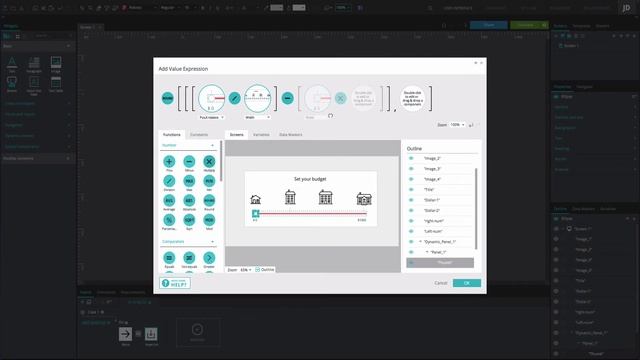Switch to the Variables tab
The image size is (640, 360).
[x=261, y=135]
